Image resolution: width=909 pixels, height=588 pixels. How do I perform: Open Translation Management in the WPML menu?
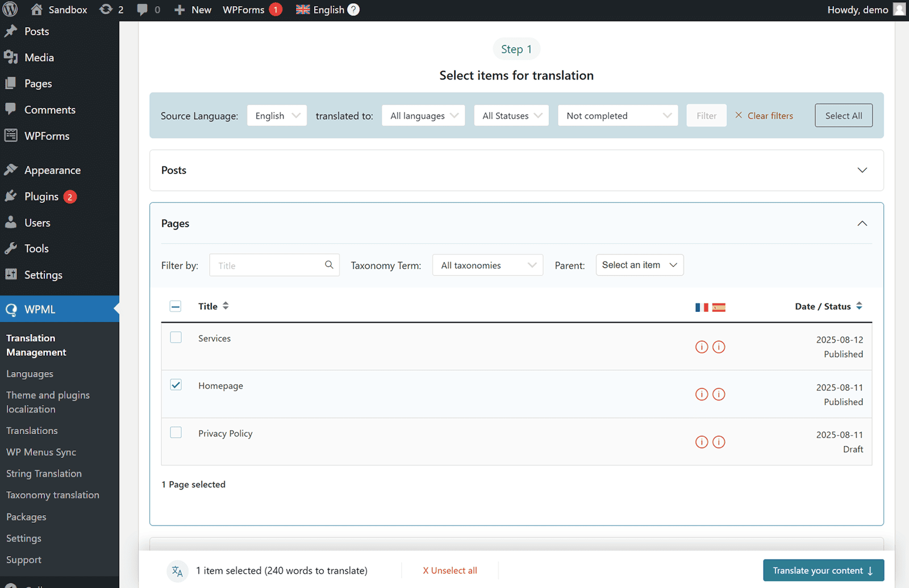pos(35,345)
